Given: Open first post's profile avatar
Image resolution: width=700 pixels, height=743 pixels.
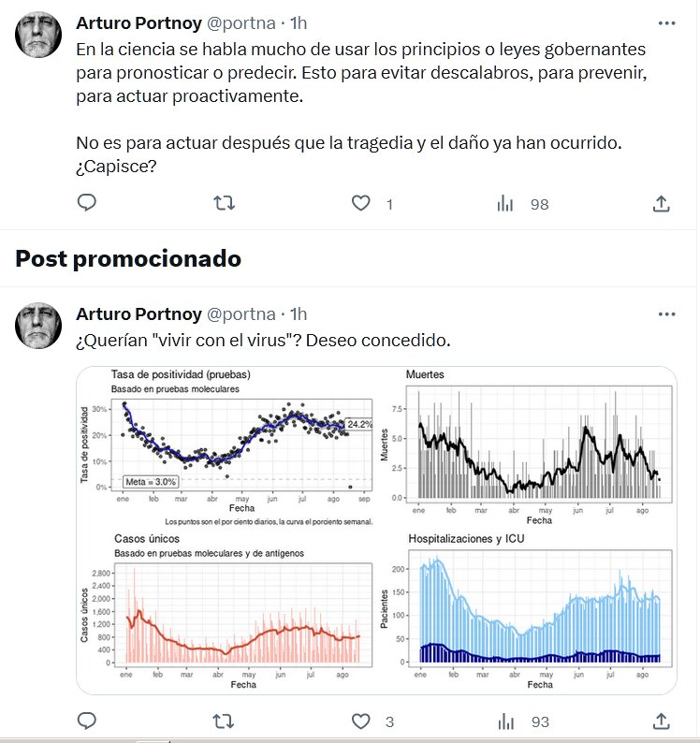Looking at the screenshot, I should point(39,35).
